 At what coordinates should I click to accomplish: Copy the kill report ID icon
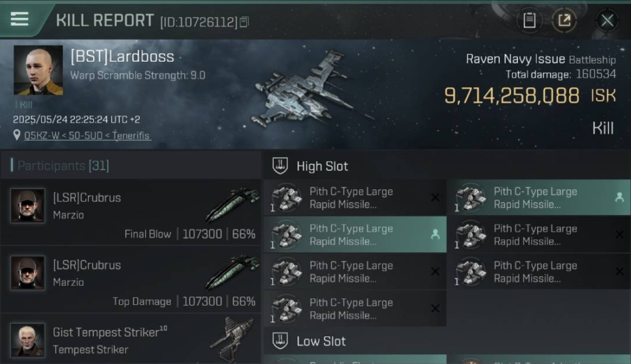tap(244, 22)
